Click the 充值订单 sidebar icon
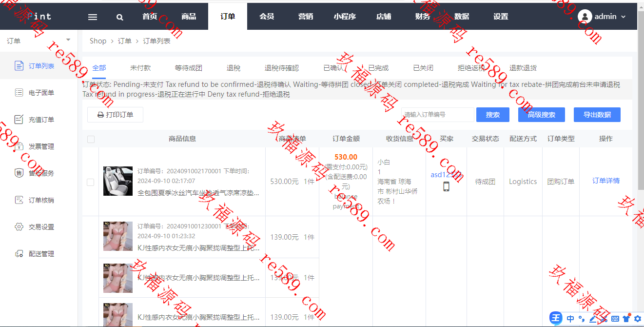The height and width of the screenshot is (327, 644). 19,120
